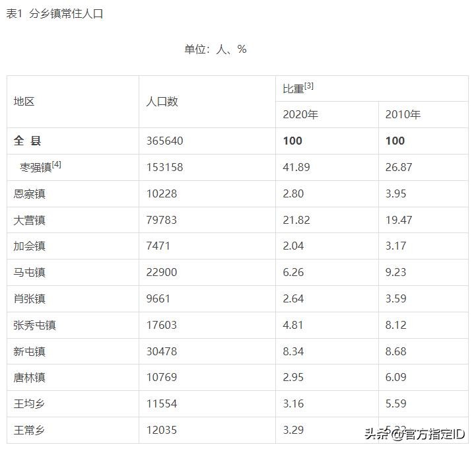476x451 pixels.
Task: Select the 人口数 column header
Action: tap(162, 102)
